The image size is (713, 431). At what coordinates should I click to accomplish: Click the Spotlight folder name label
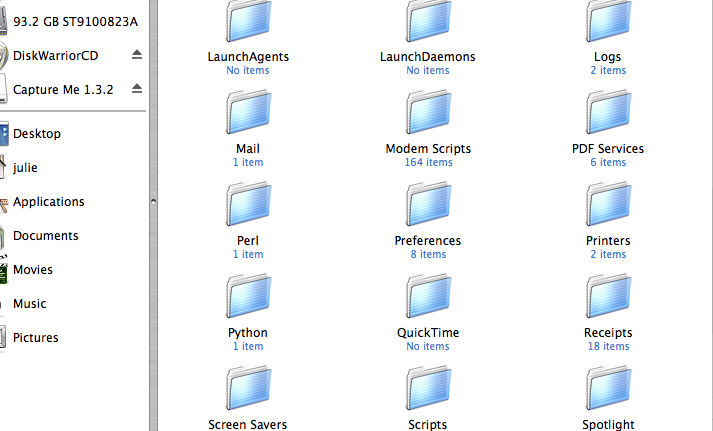[608, 425]
